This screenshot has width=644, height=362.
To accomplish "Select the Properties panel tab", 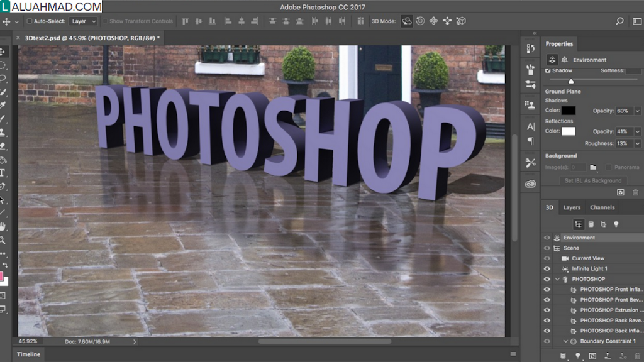I will click(x=559, y=44).
